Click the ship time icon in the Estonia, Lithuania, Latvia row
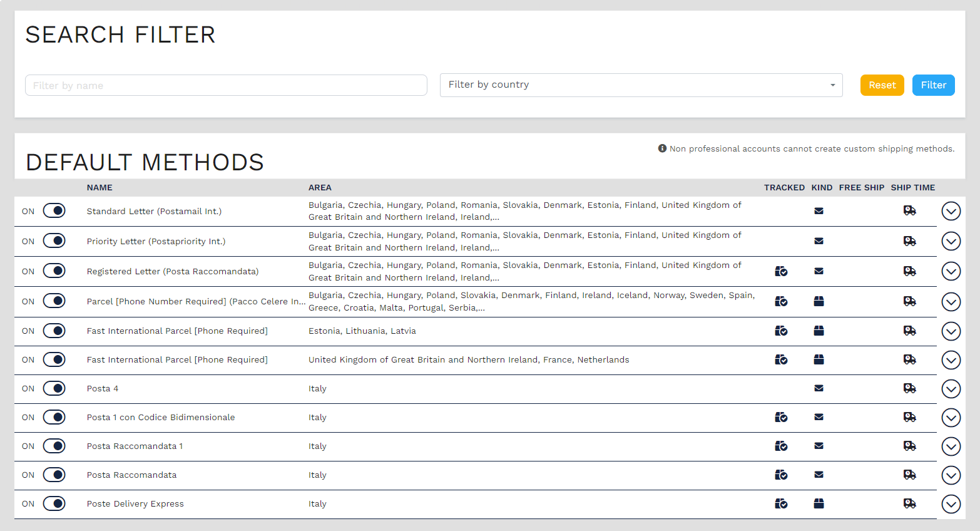The height and width of the screenshot is (531, 980). tap(910, 331)
